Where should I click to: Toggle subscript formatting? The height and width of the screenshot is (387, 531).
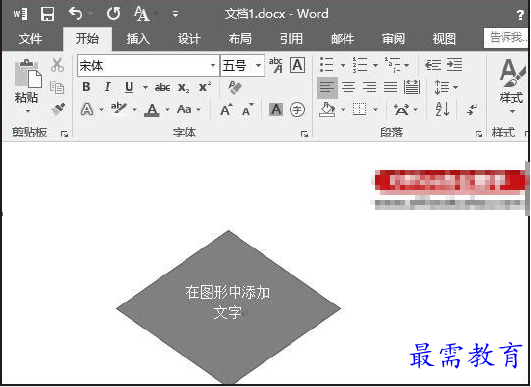tap(184, 88)
